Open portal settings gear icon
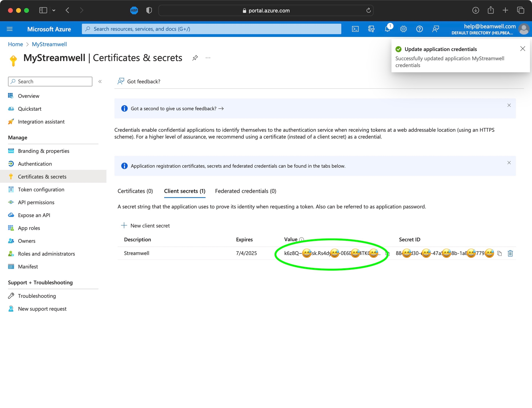Screen dimensions: 532x408 tap(403, 29)
